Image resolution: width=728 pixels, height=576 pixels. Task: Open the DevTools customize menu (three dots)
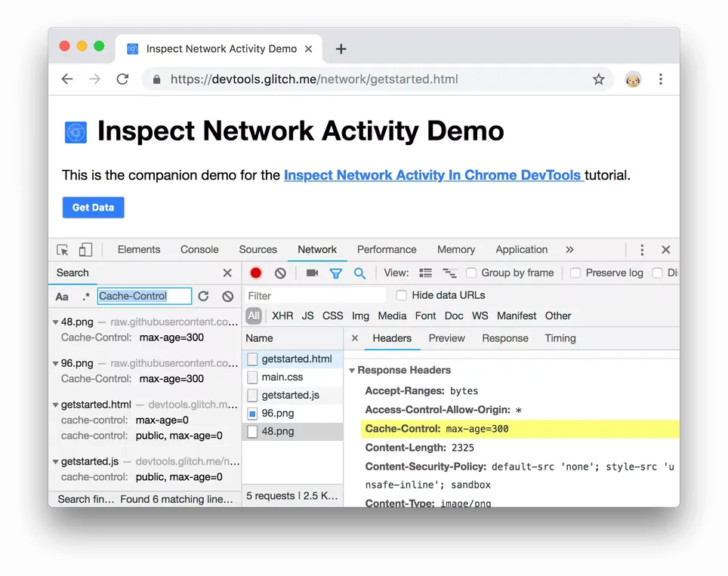click(x=642, y=250)
